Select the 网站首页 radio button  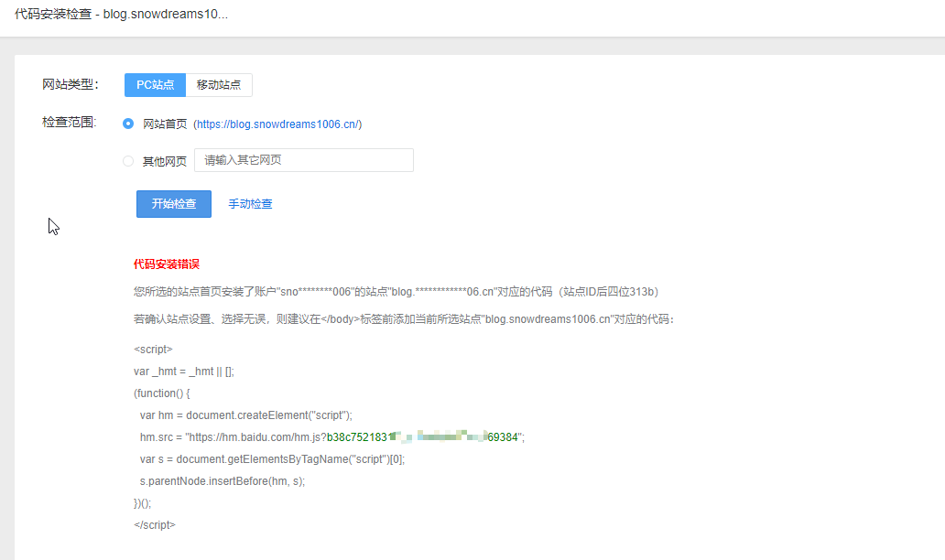(128, 124)
